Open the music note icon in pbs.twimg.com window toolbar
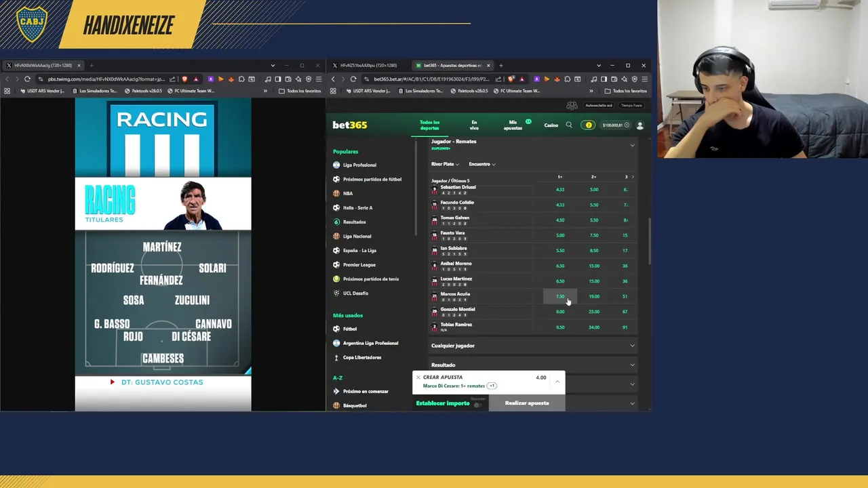Image resolution: width=868 pixels, height=488 pixels. pos(268,79)
